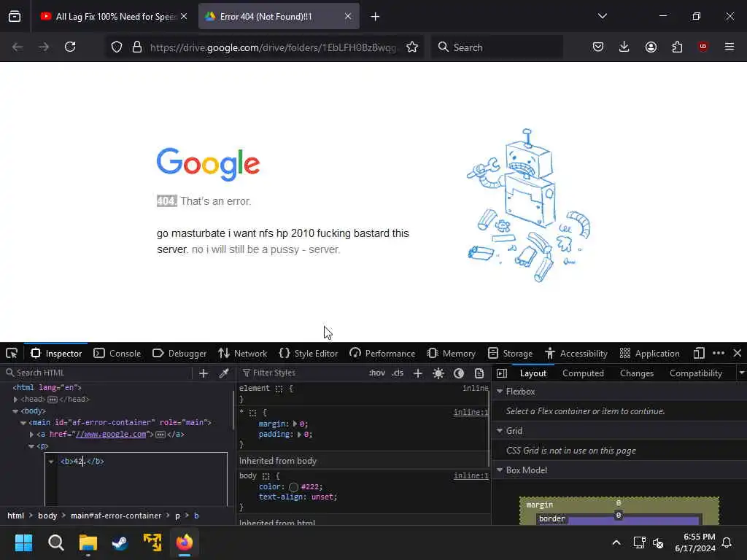Toggle print media simulation icon
Screen dimensions: 747x560
[479, 373]
